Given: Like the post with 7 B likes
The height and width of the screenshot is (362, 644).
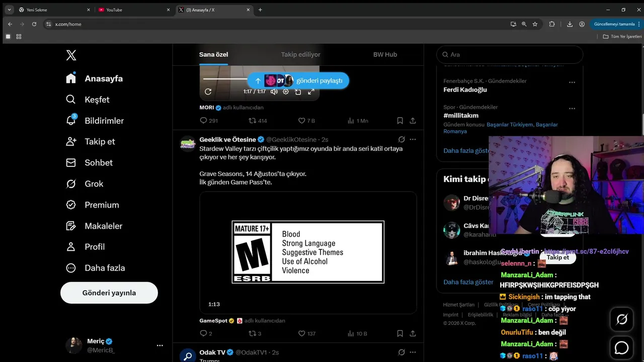Looking at the screenshot, I should click(x=306, y=121).
